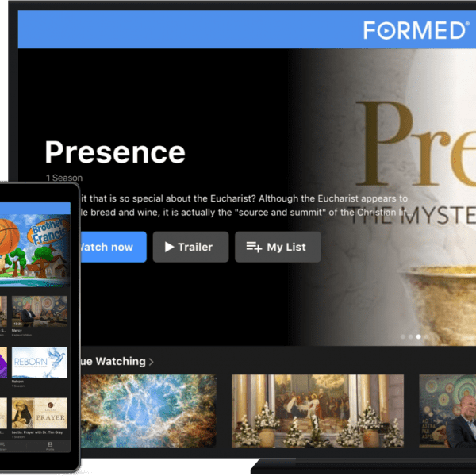Viewport: 476px width, 476px height.
Task: Click the Trailer button
Action: [x=190, y=247]
